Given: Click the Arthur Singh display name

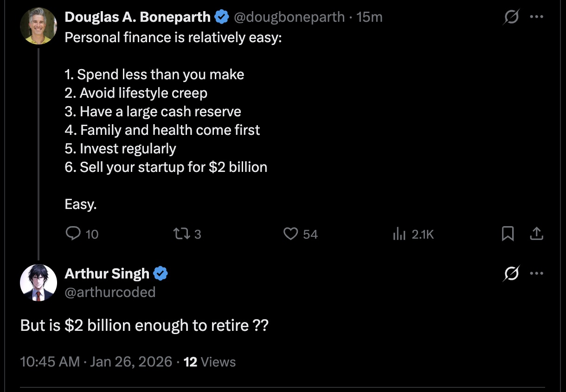Looking at the screenshot, I should [107, 274].
